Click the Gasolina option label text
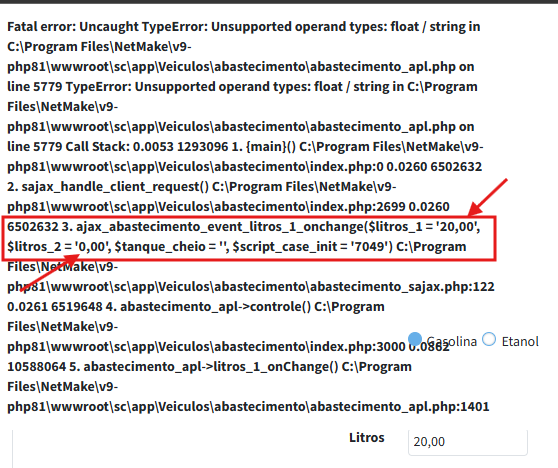558x468 pixels. [x=451, y=342]
